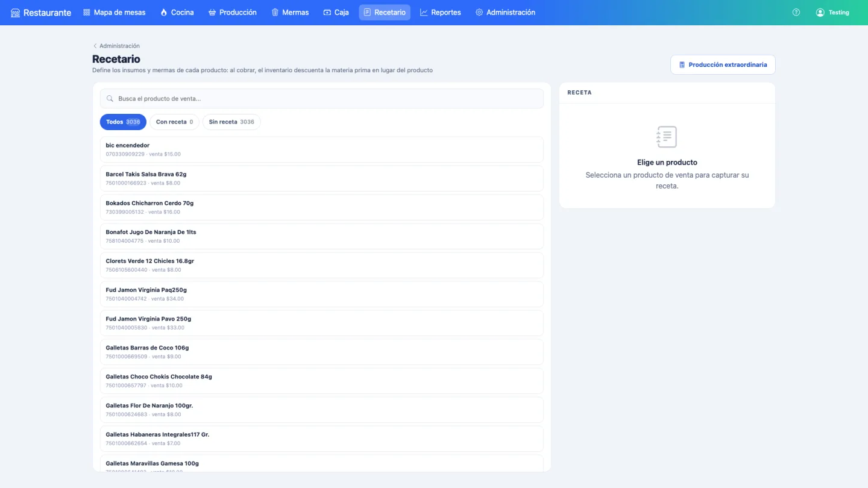Click the Testing user avatar icon

tap(820, 13)
